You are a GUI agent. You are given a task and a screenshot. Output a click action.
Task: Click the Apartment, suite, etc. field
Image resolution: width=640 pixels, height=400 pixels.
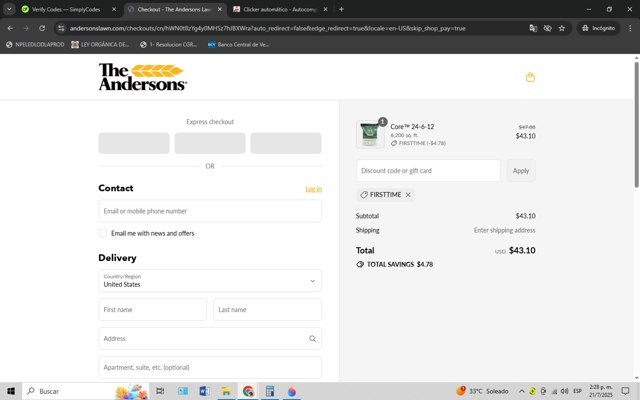tap(210, 367)
